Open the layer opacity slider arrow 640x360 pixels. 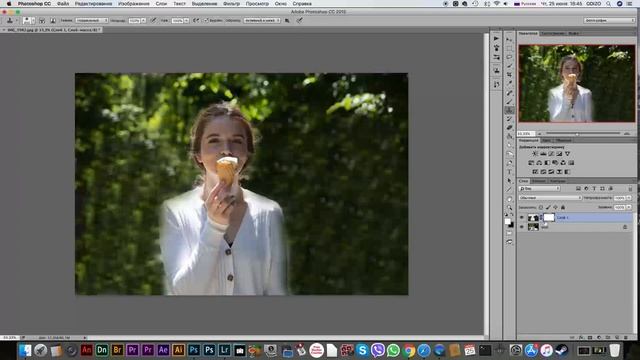click(x=629, y=198)
